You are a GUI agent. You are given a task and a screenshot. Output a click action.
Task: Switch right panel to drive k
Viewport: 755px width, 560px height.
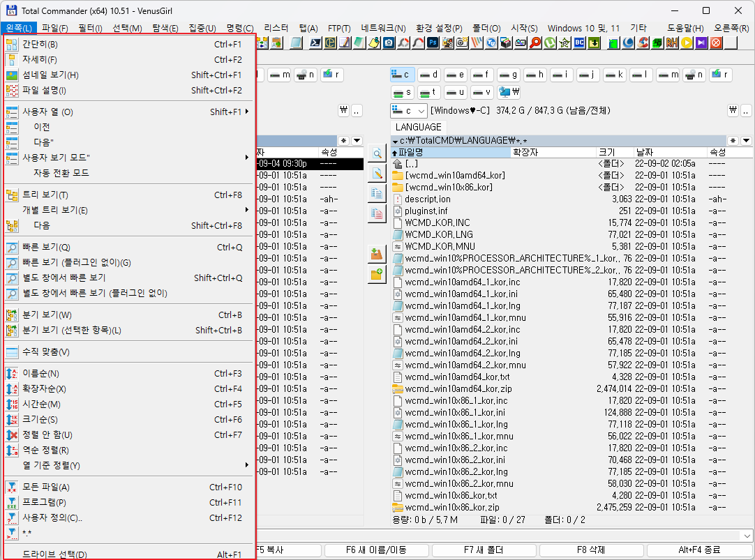pyautogui.click(x=614, y=75)
